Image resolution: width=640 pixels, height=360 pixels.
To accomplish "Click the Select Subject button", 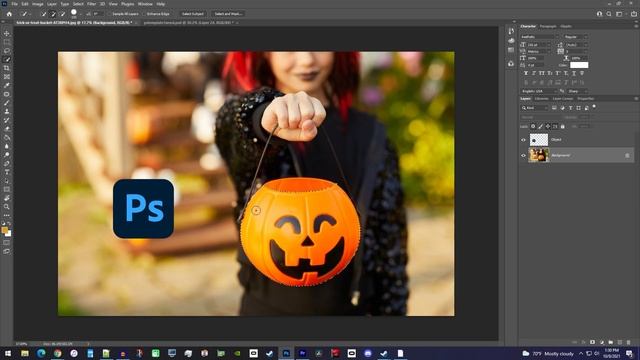I will point(192,14).
